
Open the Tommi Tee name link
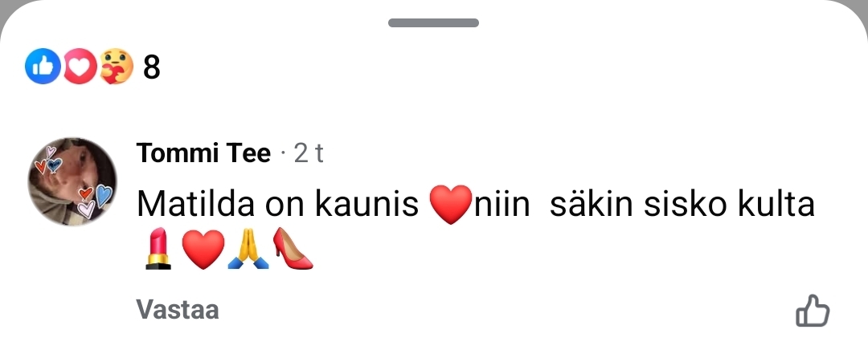pos(203,153)
